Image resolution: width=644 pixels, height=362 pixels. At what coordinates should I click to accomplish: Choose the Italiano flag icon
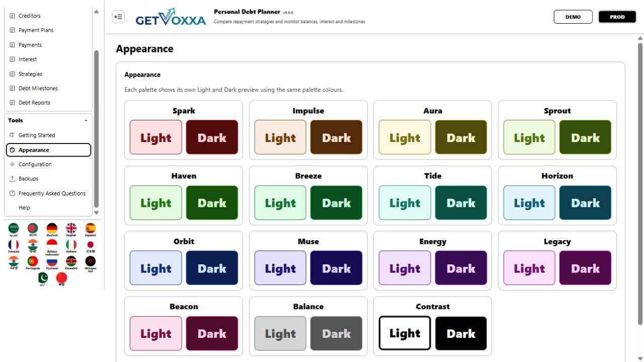(x=71, y=245)
